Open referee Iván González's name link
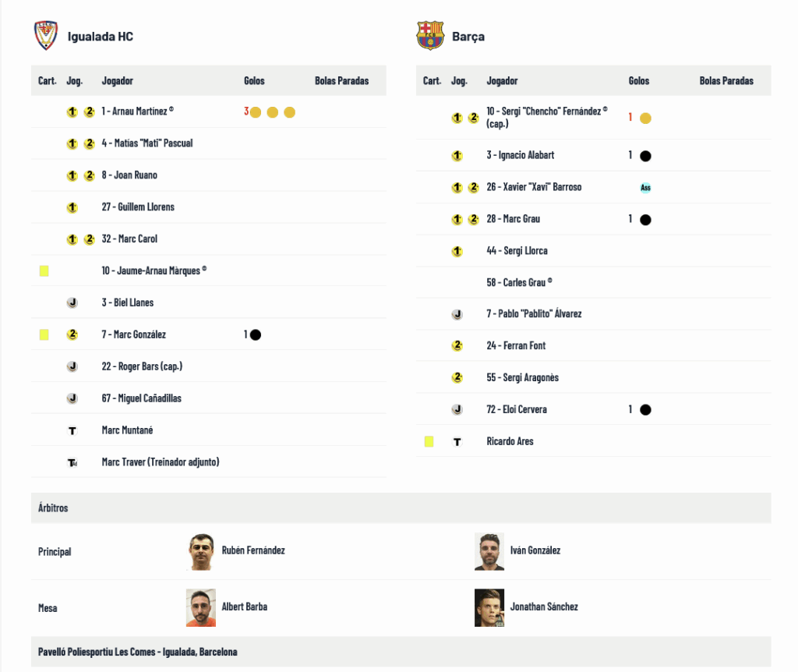The height and width of the screenshot is (672, 798). 535,550
